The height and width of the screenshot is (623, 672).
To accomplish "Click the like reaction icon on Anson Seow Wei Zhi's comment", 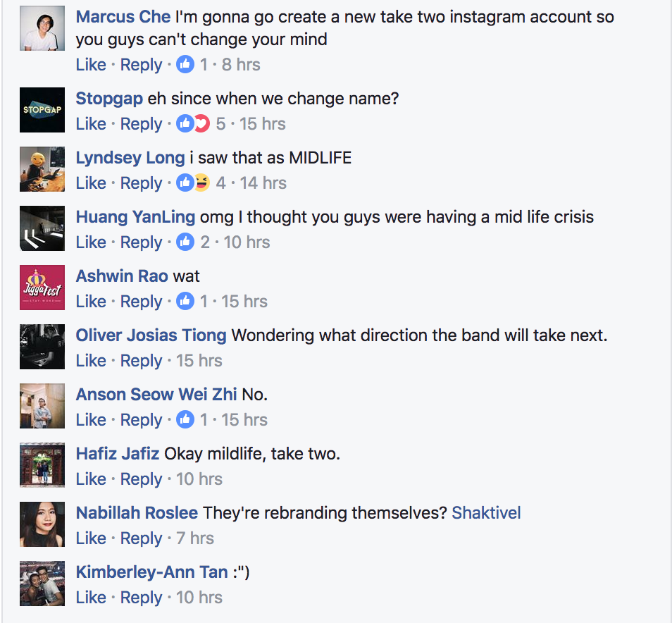I will [185, 420].
